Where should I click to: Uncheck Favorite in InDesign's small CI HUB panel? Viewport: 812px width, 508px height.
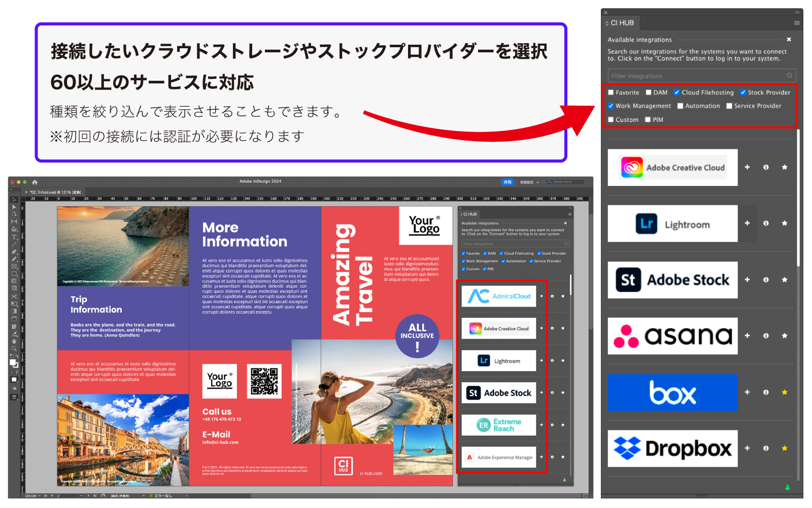tap(463, 253)
